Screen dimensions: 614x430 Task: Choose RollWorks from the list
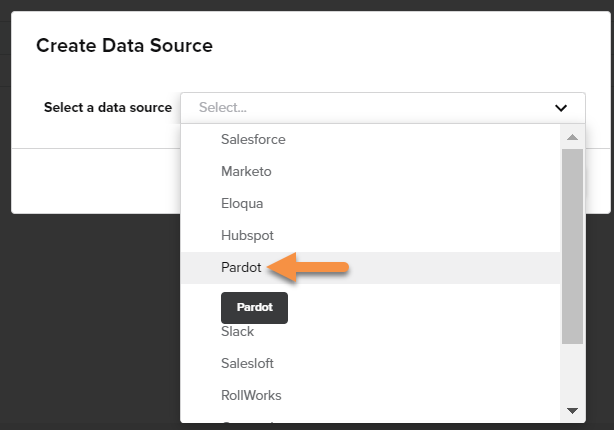370,396
